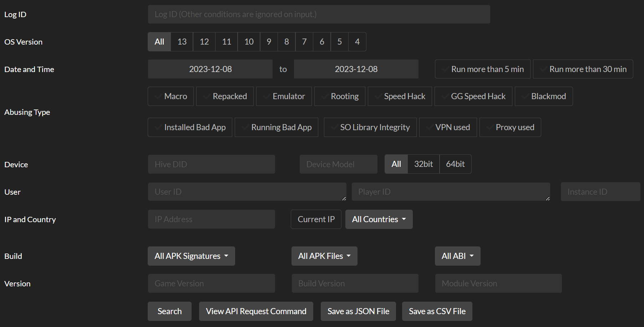Expand the All APK Files dropdown
The width and height of the screenshot is (644, 327).
pos(324,256)
